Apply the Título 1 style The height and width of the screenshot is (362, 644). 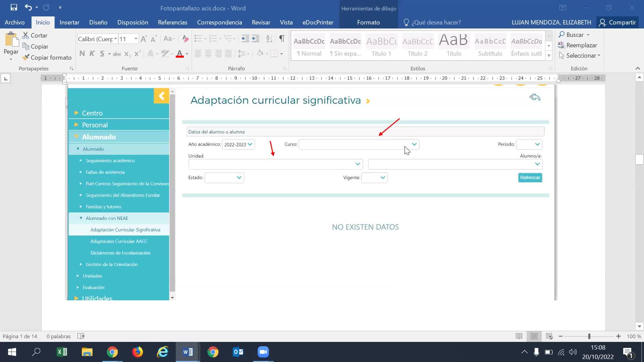(x=381, y=45)
